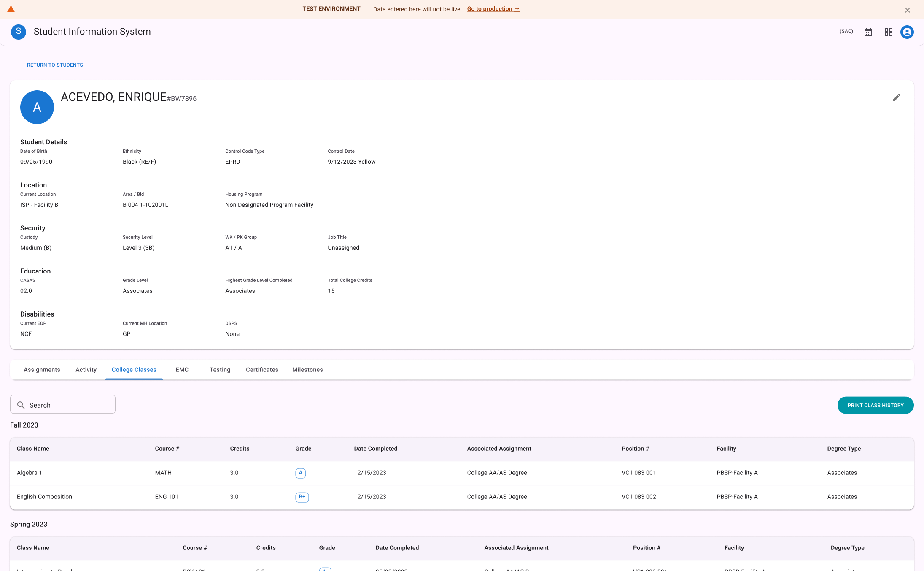The width and height of the screenshot is (924, 571).
Task: Open the Testing tab
Action: pos(220,370)
